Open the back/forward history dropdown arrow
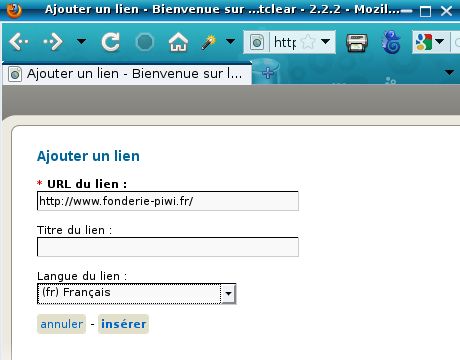Screen dimensions: 460x360 81,41
